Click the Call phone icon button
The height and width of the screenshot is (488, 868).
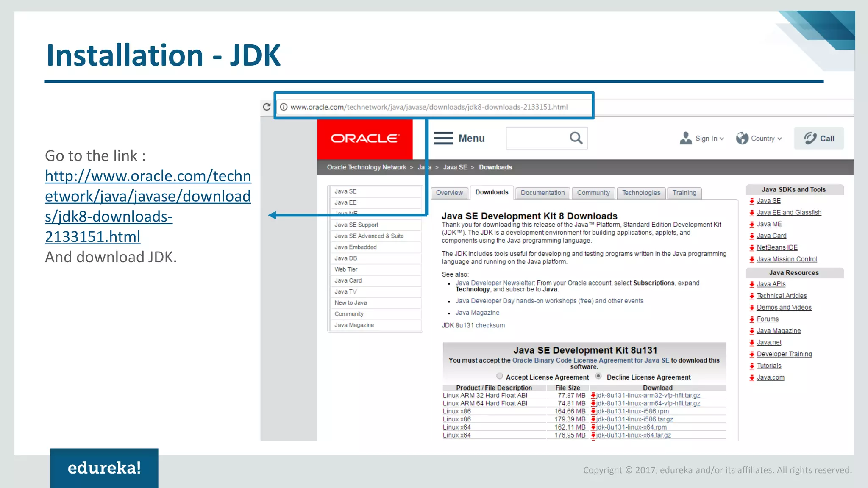pyautogui.click(x=819, y=138)
